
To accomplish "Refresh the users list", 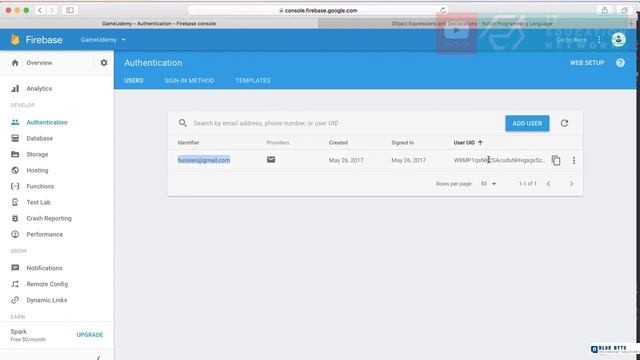I will coord(564,123).
